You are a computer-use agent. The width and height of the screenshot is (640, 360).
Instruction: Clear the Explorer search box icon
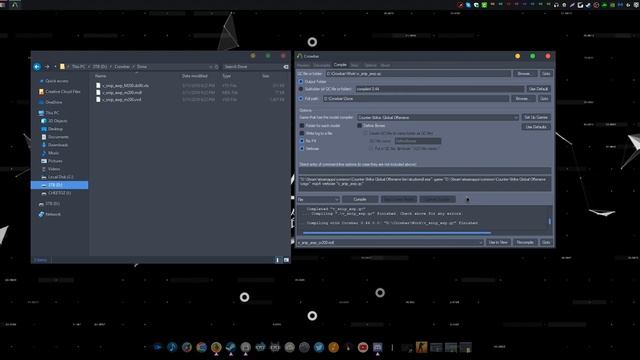tap(286, 67)
